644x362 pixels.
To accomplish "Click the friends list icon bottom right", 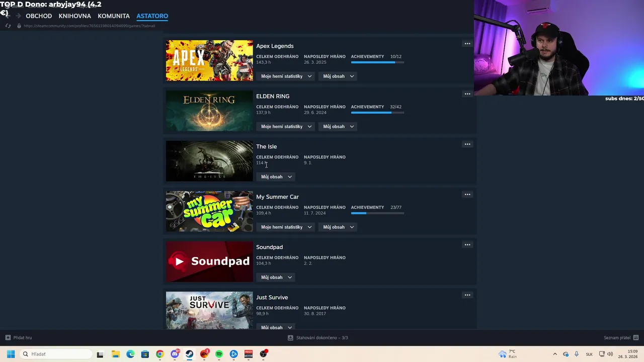I will [636, 338].
